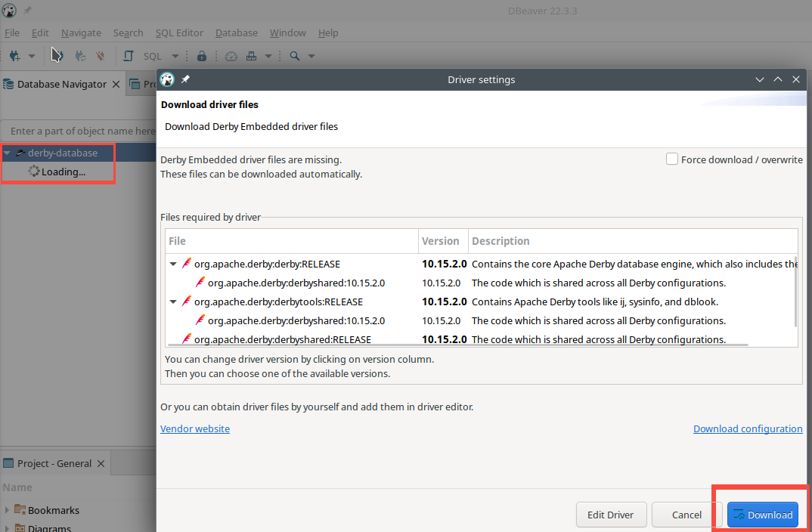
Task: Close the Project - General tab
Action: click(x=101, y=463)
